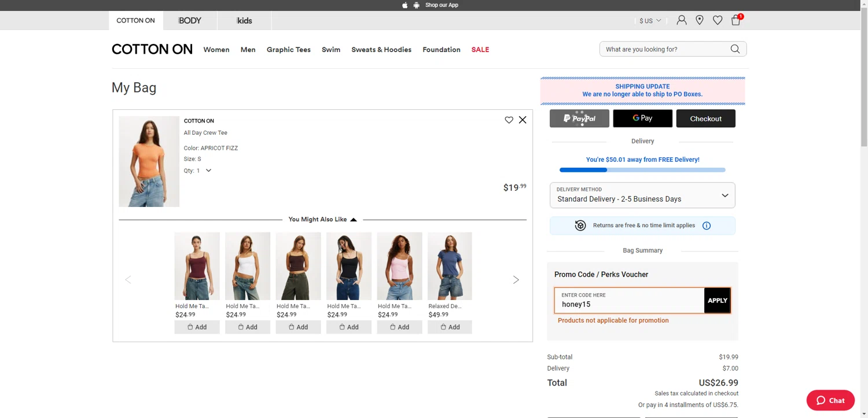Open the Graphic Tees menu
This screenshot has height=418, width=868.
pyautogui.click(x=289, y=50)
